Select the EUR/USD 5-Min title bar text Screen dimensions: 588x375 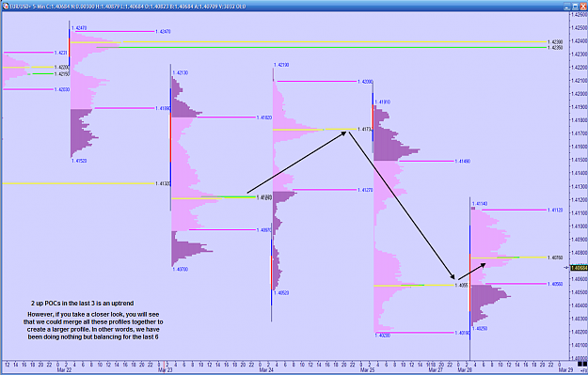(x=128, y=7)
